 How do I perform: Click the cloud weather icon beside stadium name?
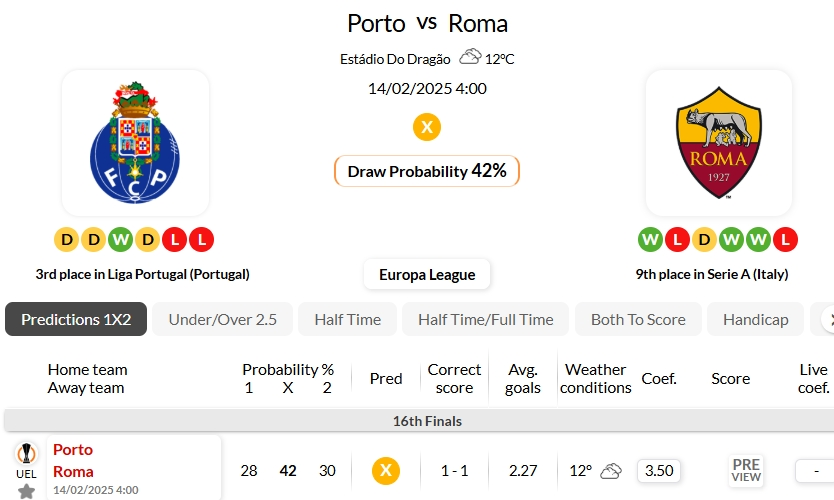pyautogui.click(x=469, y=58)
